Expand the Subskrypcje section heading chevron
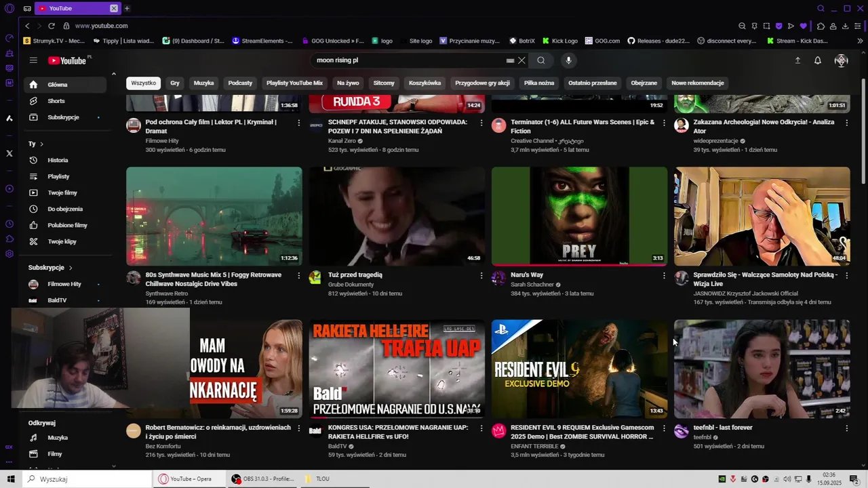 point(70,268)
